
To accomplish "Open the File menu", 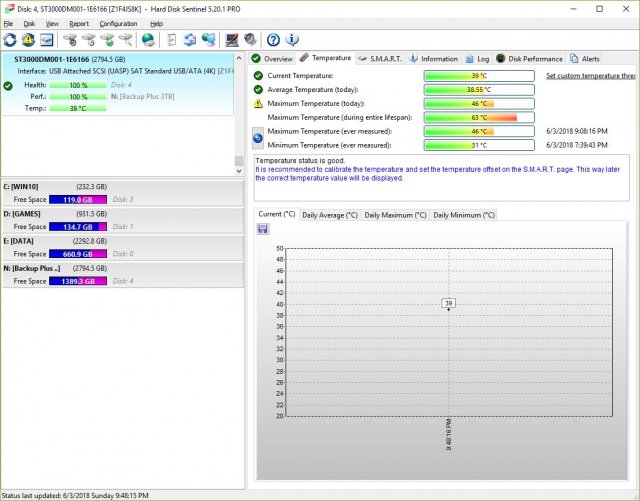I will click(8, 24).
